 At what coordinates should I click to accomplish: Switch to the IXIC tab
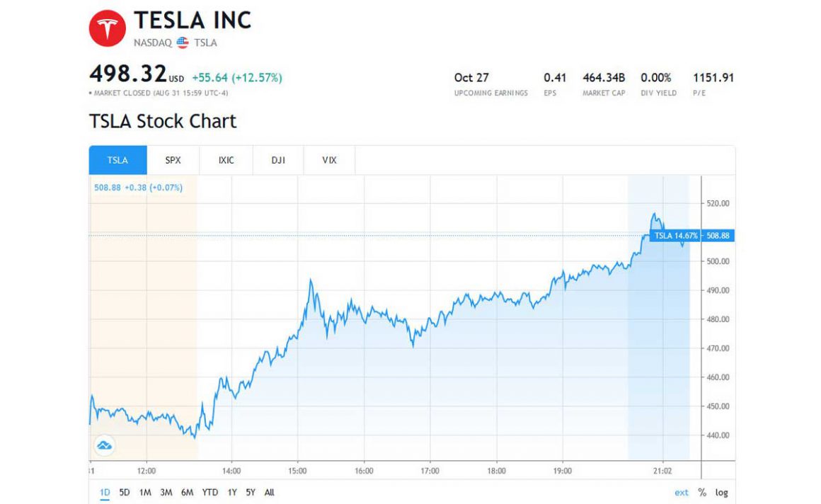click(225, 160)
